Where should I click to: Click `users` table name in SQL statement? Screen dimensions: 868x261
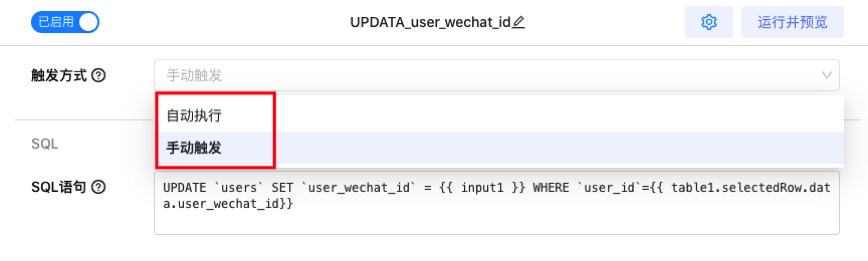[239, 188]
